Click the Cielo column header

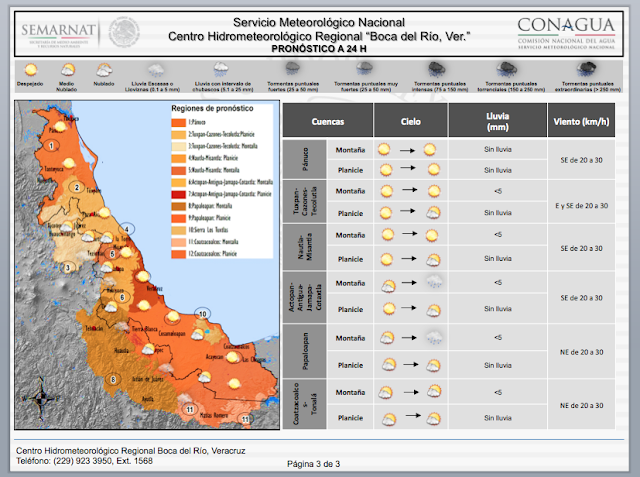(411, 120)
